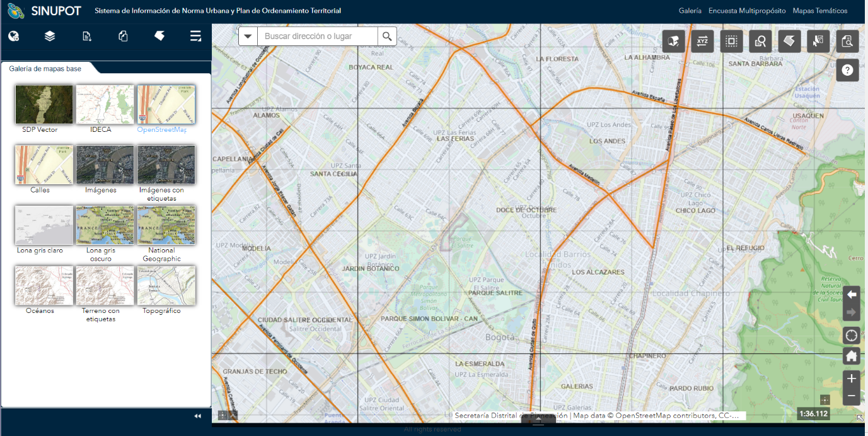The image size is (868, 436).
Task: Click the magnifier search button
Action: coord(387,36)
